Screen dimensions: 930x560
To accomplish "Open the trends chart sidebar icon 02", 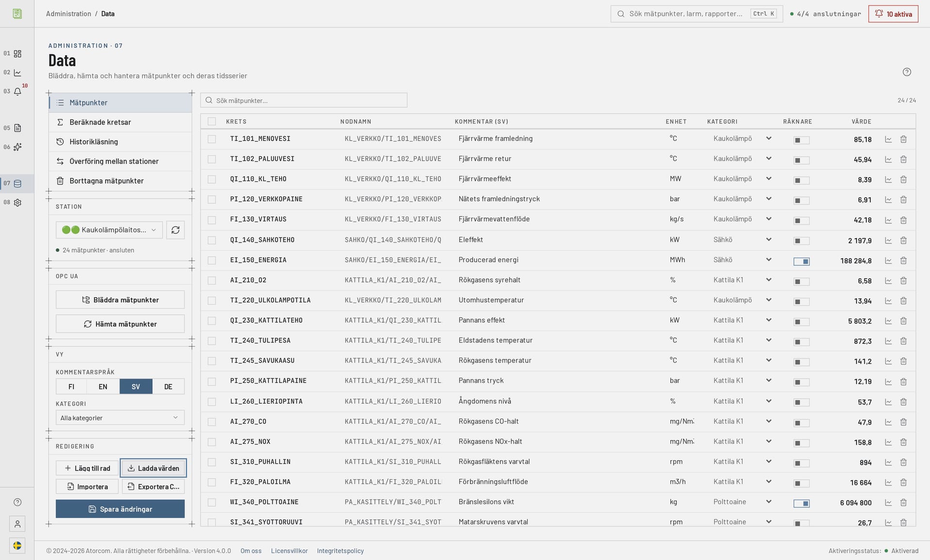I will [x=17, y=73].
